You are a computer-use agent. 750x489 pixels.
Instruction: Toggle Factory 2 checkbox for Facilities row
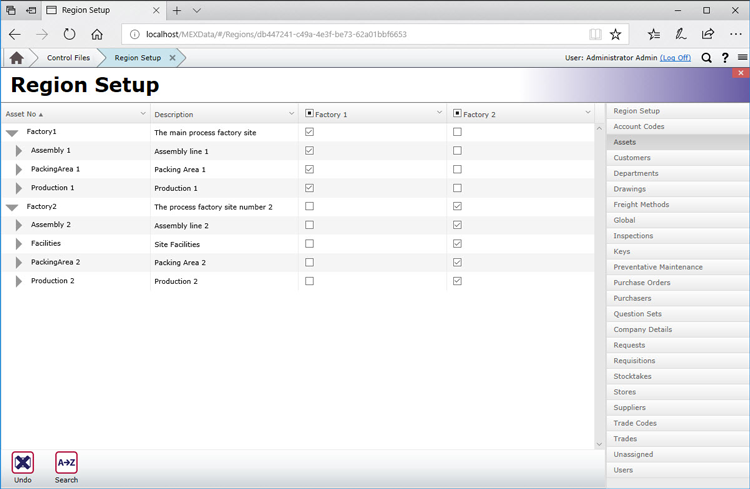pos(457,244)
